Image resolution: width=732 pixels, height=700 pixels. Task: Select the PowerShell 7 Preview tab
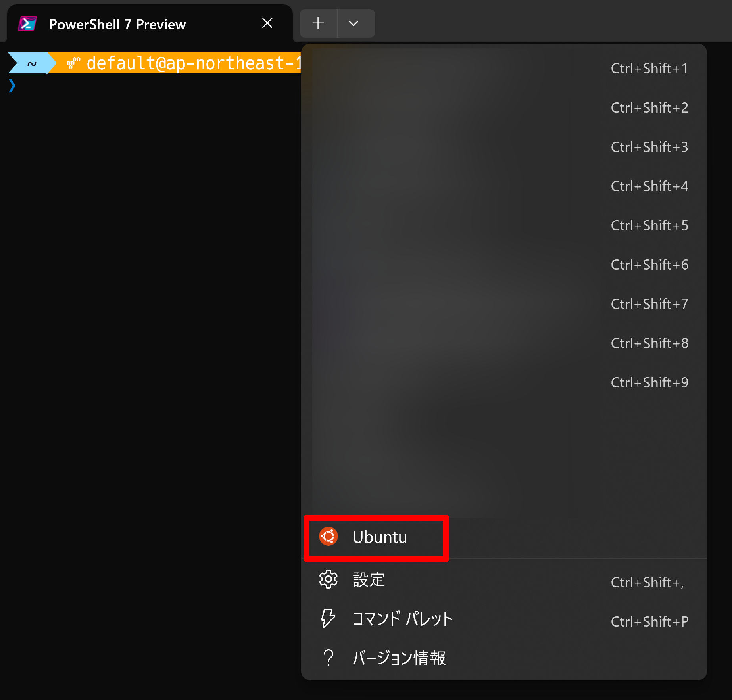pyautogui.click(x=150, y=24)
